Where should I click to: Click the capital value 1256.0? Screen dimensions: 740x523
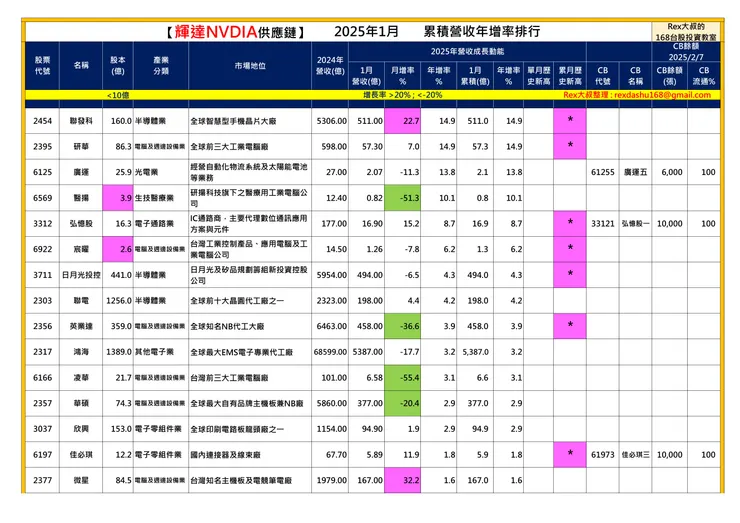click(x=119, y=301)
